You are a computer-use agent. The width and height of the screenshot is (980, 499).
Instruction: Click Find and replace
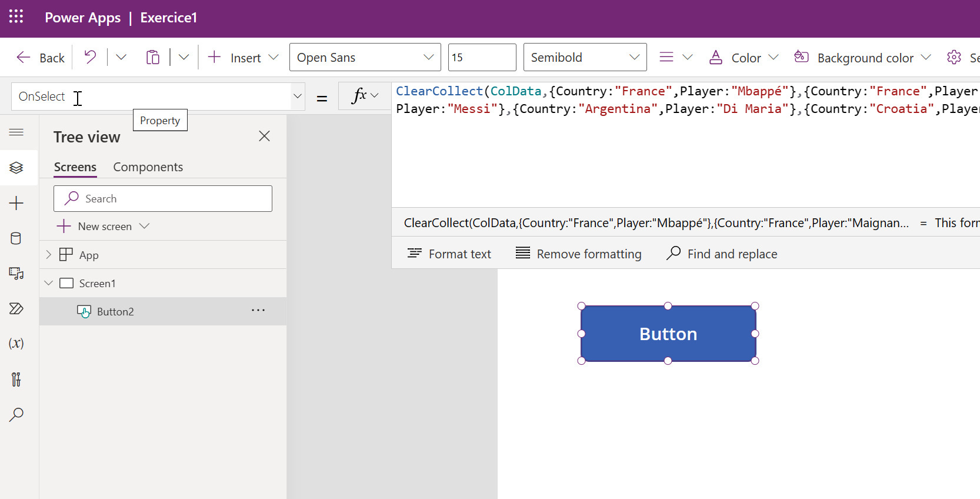722,254
